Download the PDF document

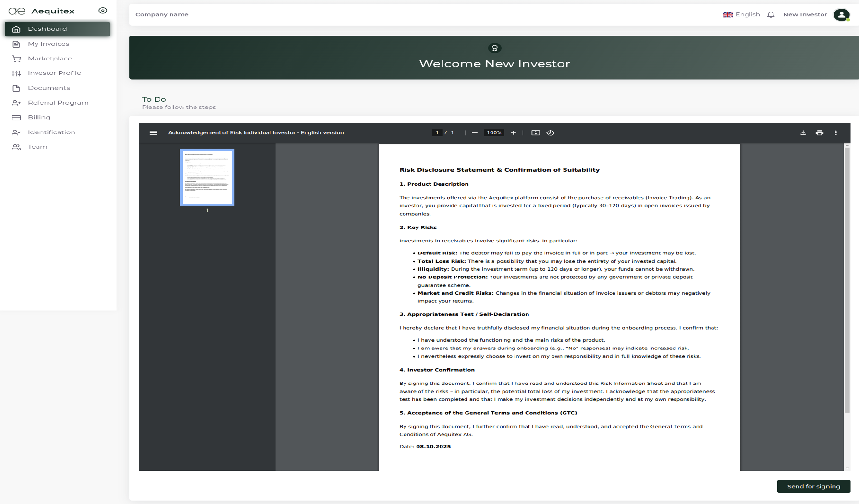(803, 133)
